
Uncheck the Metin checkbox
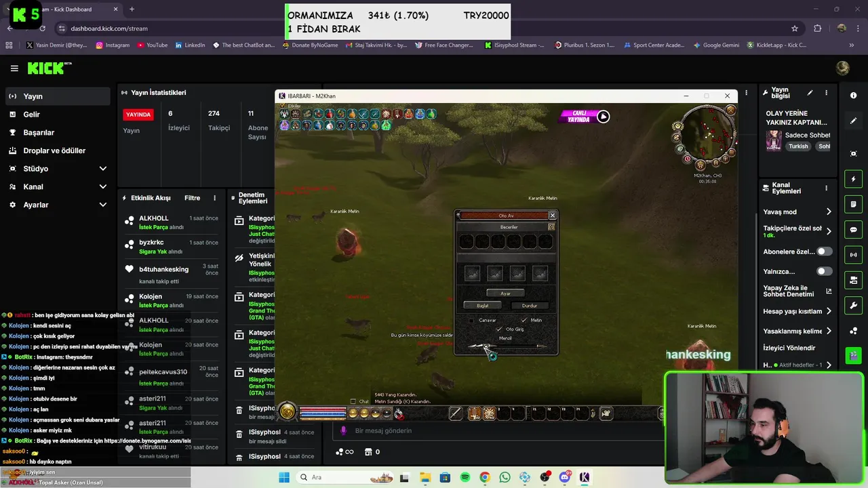click(524, 320)
